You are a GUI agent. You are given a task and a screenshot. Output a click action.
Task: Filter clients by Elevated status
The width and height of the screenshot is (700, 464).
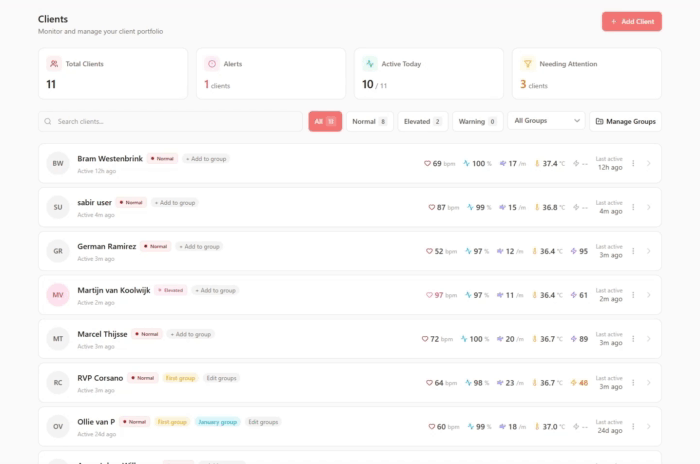422,121
